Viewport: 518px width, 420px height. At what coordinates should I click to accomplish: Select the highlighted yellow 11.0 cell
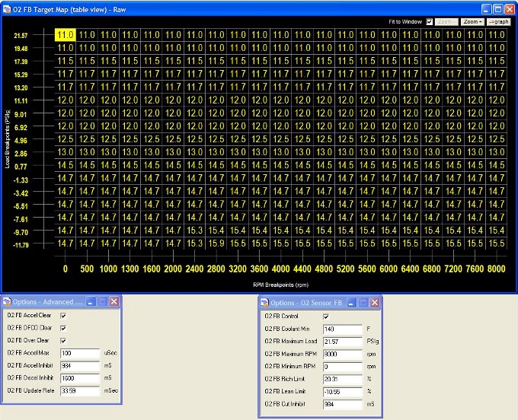click(65, 35)
